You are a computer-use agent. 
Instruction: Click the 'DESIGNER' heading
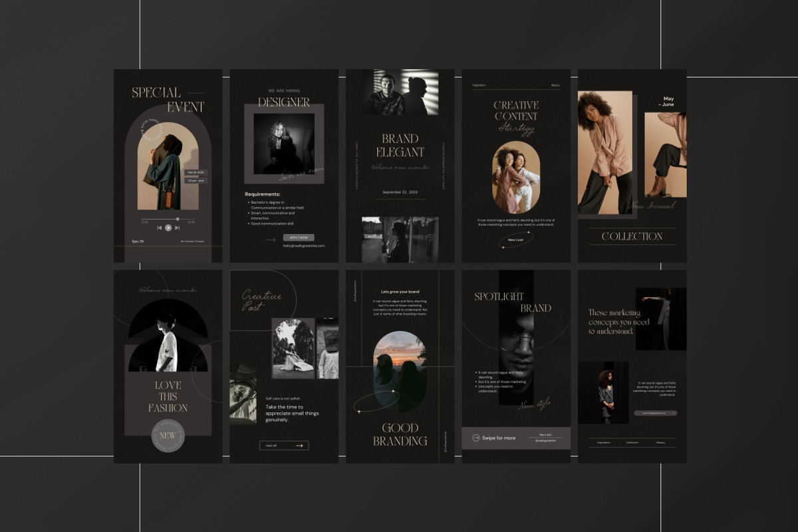pos(284,102)
